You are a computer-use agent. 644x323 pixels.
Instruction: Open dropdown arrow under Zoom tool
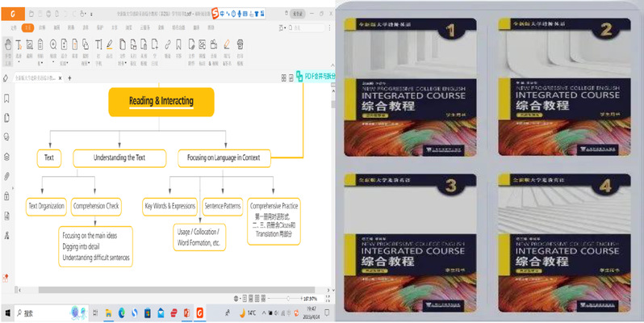[x=53, y=63]
